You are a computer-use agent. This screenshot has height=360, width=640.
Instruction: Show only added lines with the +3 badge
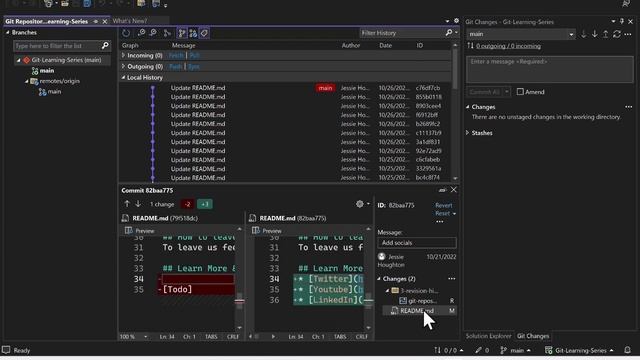(x=205, y=204)
